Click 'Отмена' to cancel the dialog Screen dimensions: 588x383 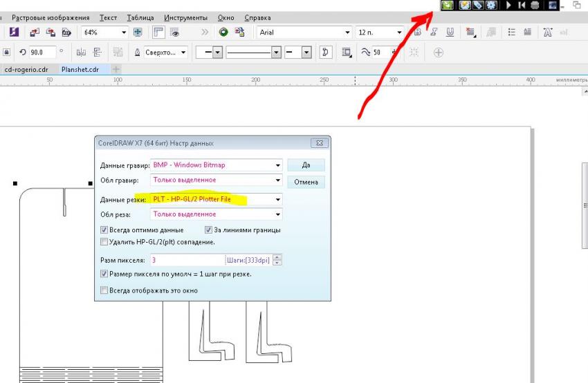[x=306, y=182]
